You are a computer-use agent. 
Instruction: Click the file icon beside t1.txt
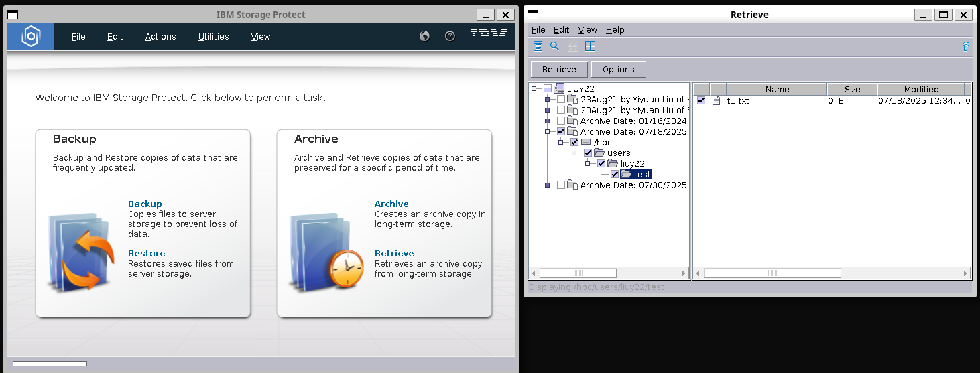[716, 100]
